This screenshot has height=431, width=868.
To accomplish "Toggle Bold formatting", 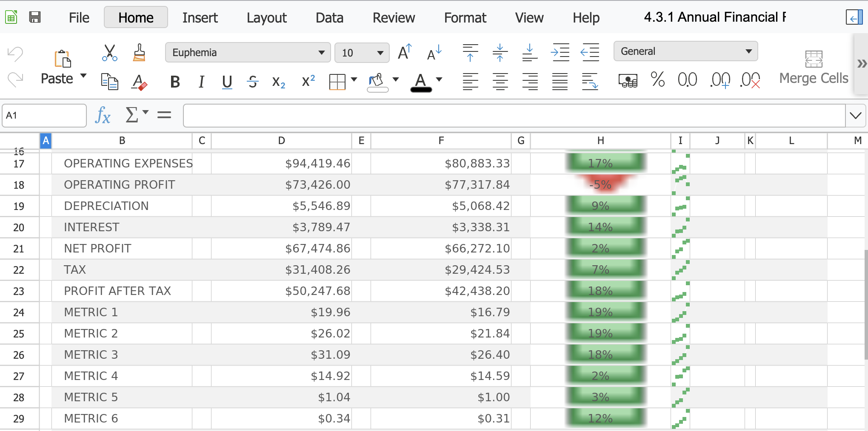I will (175, 82).
